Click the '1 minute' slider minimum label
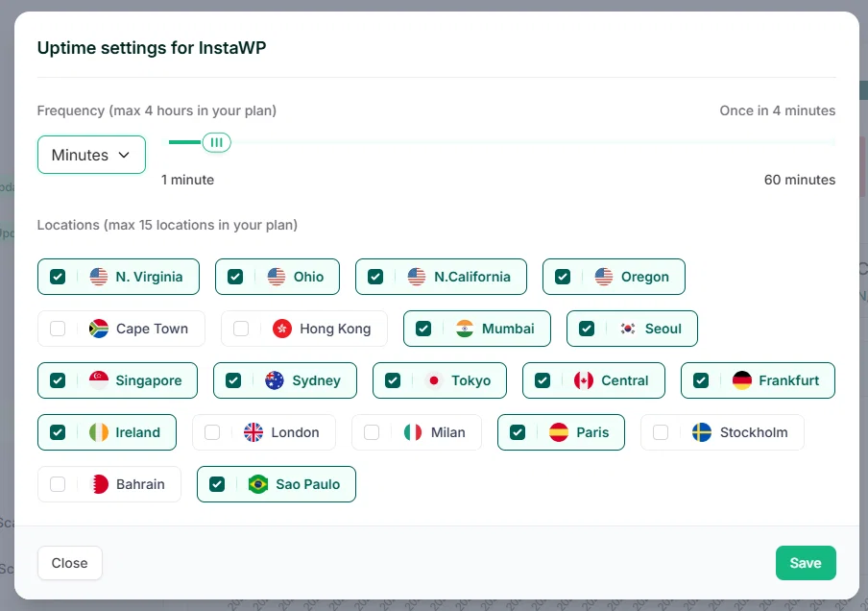This screenshot has width=868, height=611. [187, 180]
